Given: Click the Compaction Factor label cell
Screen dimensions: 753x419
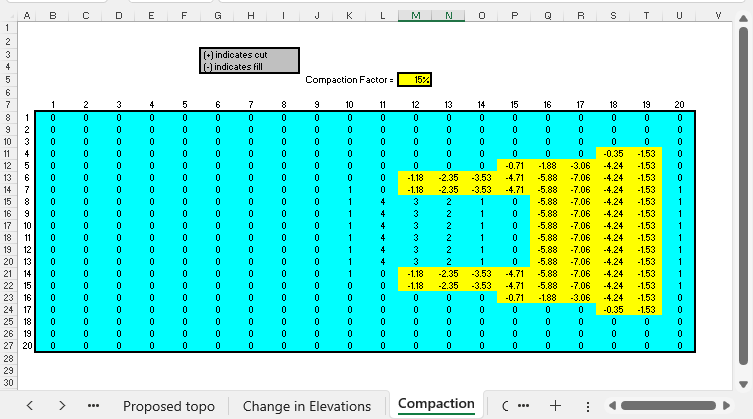Looking at the screenshot, I should tap(349, 79).
